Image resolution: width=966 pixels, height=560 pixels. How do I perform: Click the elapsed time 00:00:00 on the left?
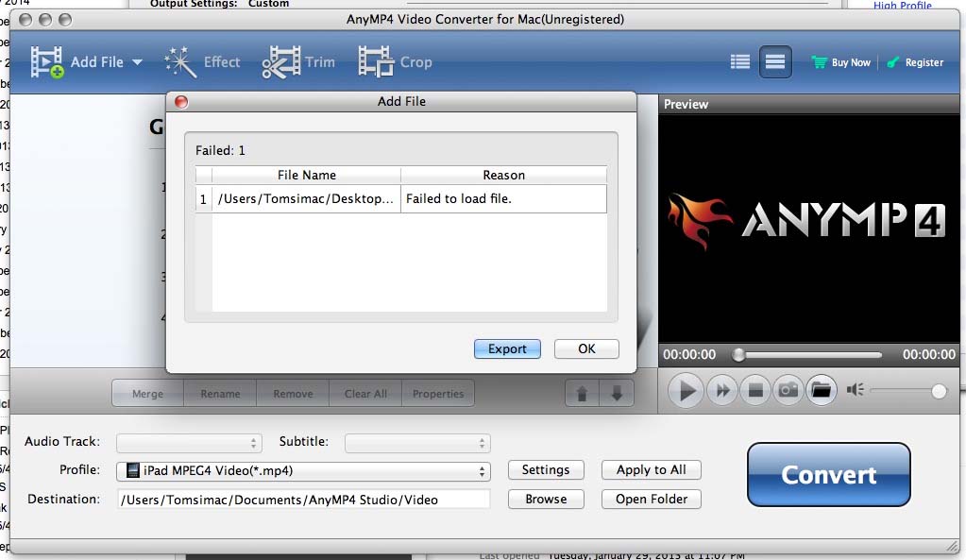point(689,355)
